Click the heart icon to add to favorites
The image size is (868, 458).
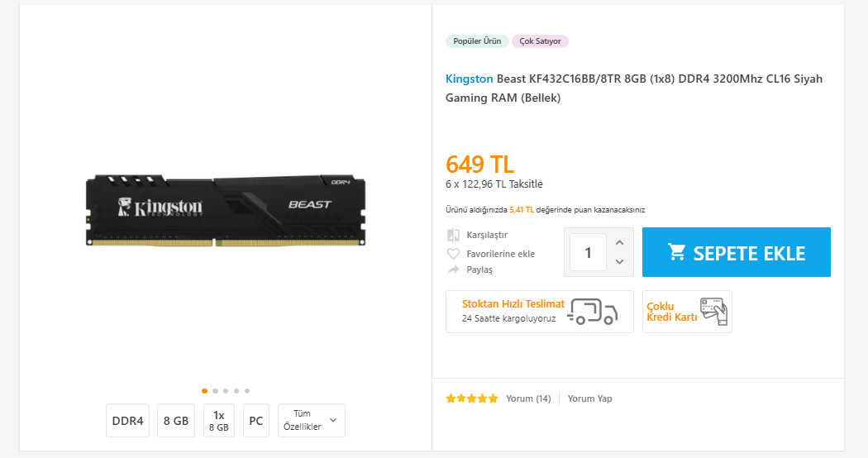click(x=453, y=254)
